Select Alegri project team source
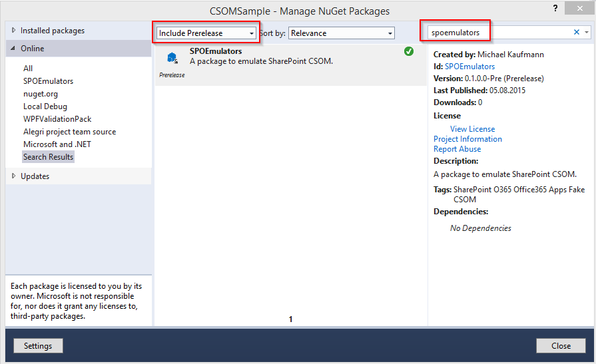The width and height of the screenshot is (596, 364). [x=69, y=132]
